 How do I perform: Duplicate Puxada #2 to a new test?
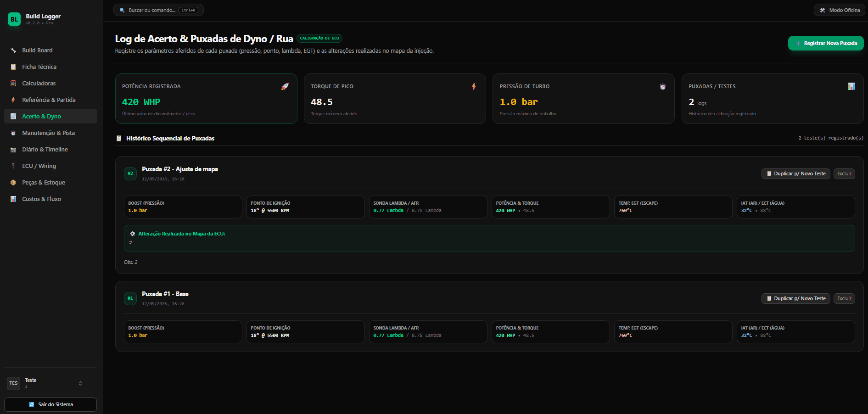796,173
